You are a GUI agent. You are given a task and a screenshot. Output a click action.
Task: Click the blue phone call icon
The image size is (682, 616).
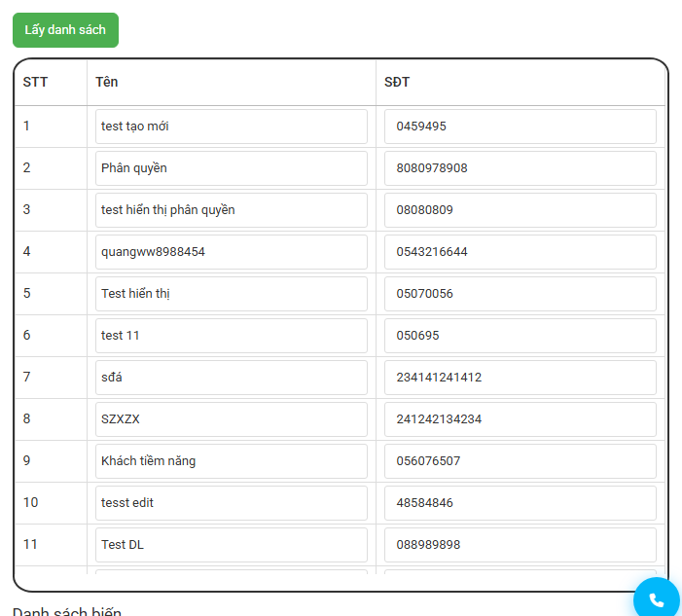pyautogui.click(x=656, y=599)
